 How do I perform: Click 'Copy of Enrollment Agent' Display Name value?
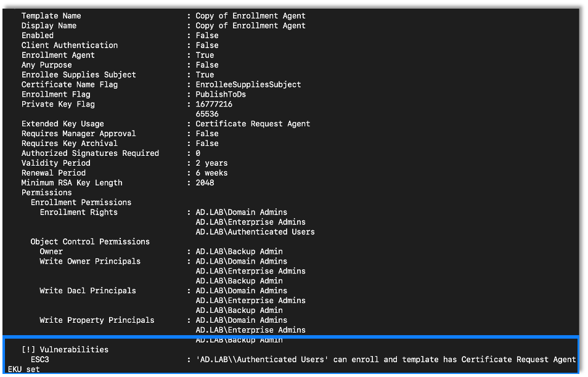tap(250, 25)
